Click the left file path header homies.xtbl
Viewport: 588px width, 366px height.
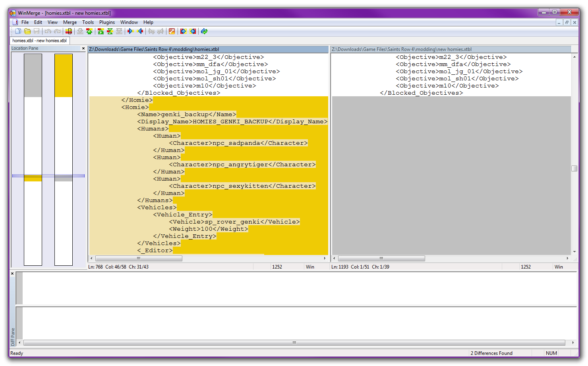pos(208,49)
